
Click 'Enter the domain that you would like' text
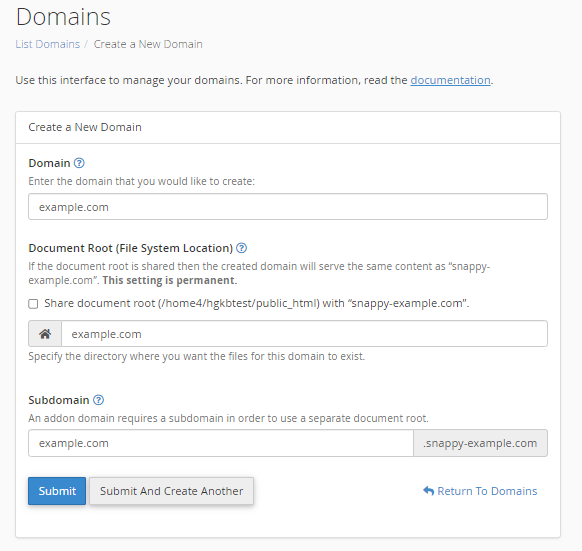pos(141,181)
